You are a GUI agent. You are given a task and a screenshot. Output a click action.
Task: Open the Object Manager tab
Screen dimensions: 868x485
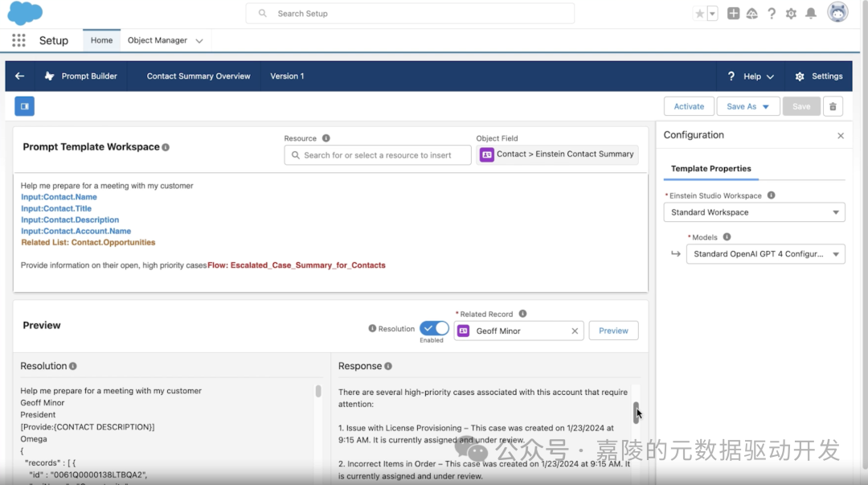[158, 40]
